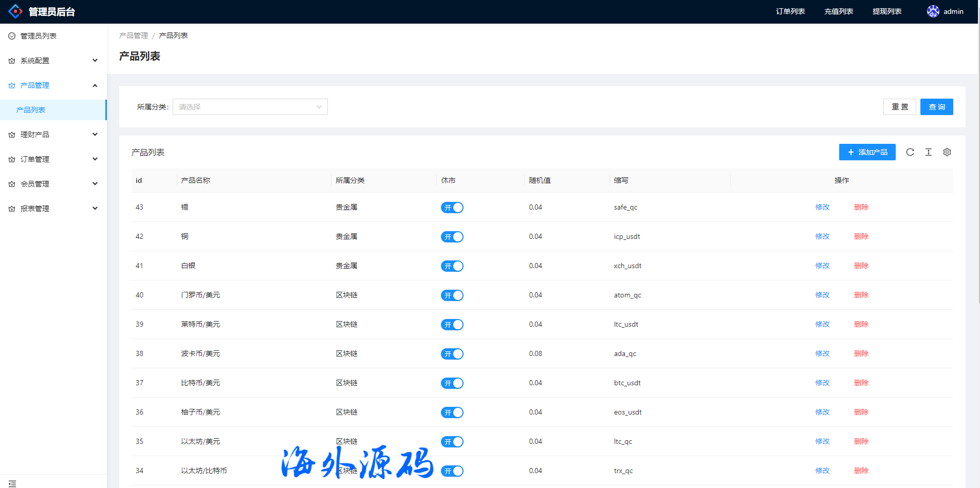This screenshot has height=488, width=980.
Task: Open 订单列表 in the top navigation
Action: (790, 11)
